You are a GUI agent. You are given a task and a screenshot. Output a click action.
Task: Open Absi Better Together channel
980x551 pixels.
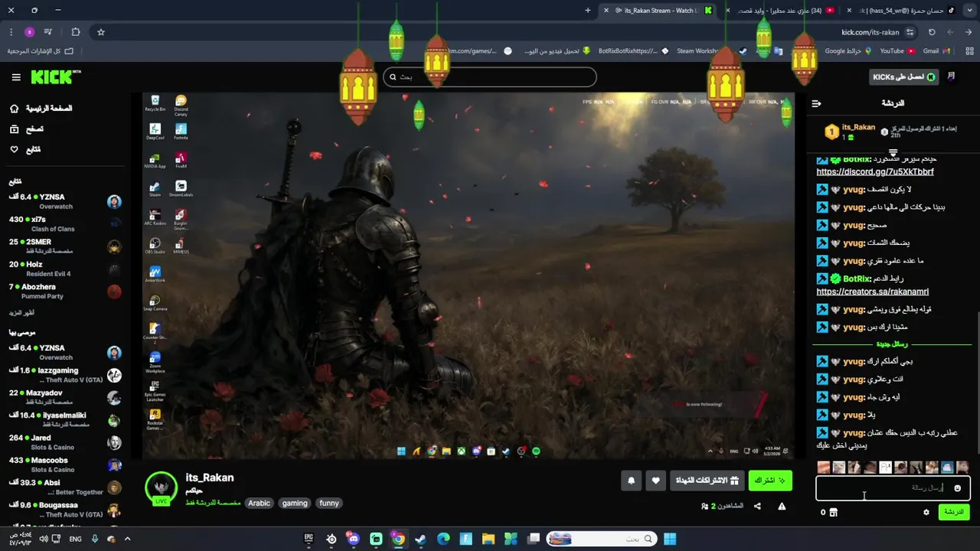pos(65,487)
